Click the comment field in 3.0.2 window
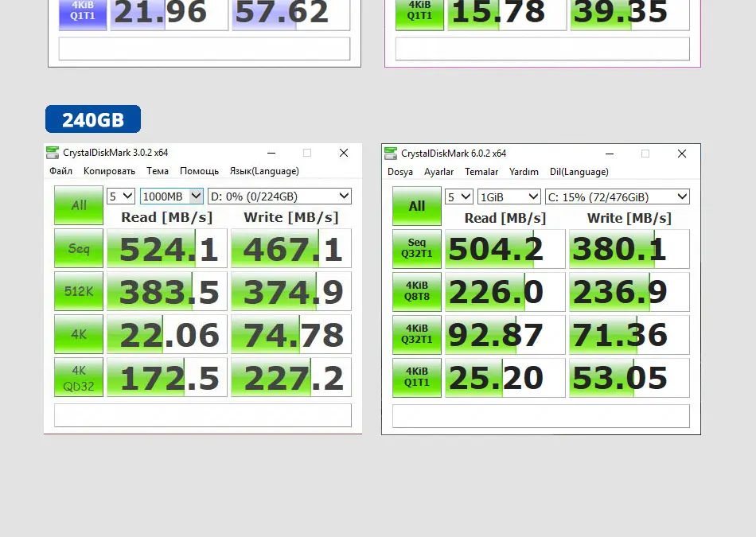 (203, 415)
